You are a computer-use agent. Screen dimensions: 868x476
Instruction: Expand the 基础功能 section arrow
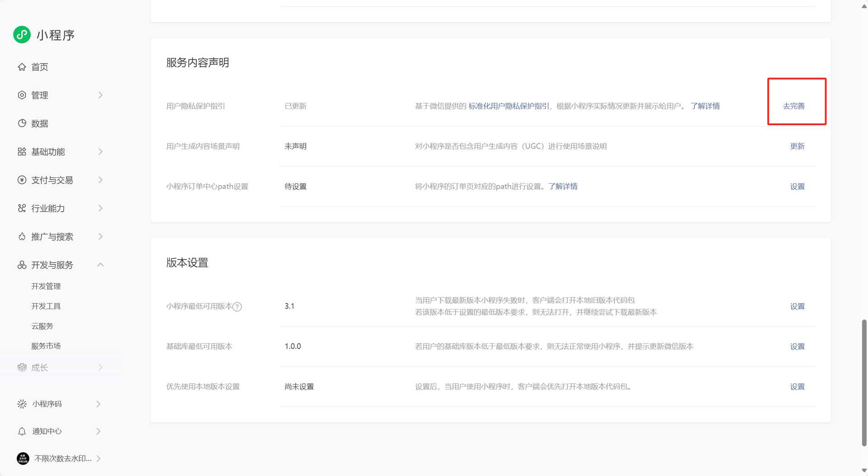[x=100, y=152]
